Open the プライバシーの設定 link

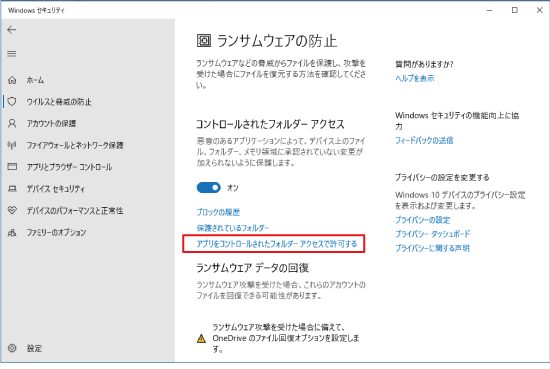tap(422, 220)
